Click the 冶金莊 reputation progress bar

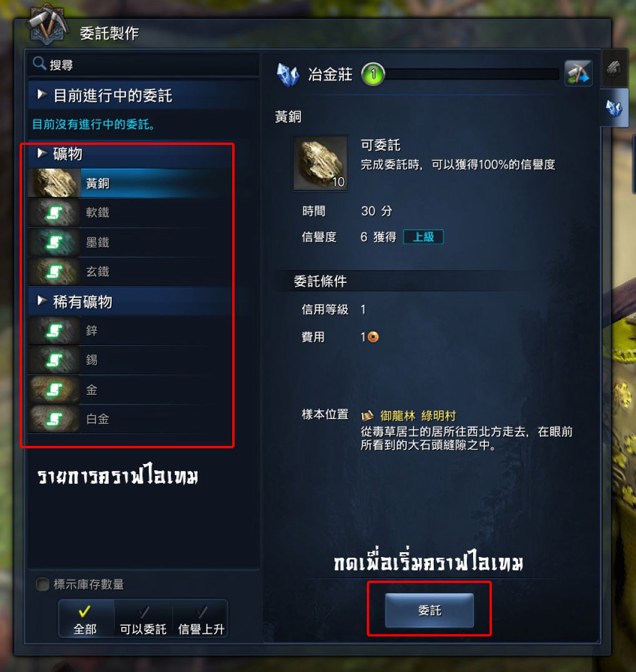(471, 74)
